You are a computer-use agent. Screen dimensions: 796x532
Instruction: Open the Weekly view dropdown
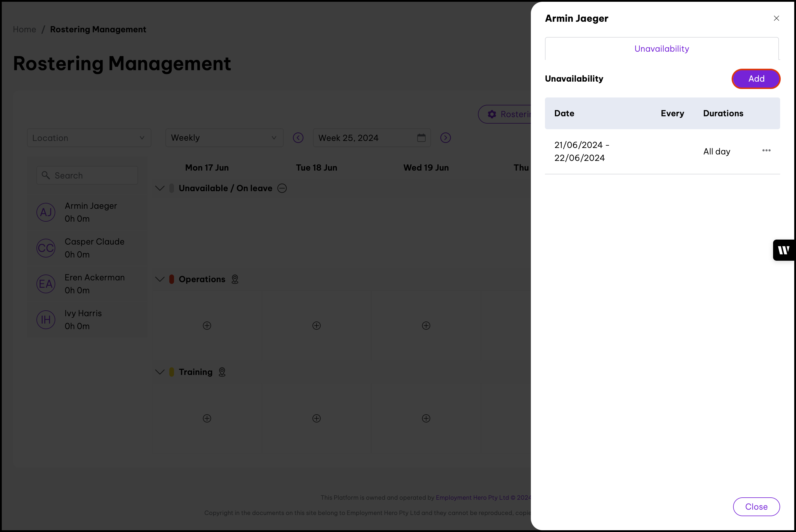click(x=224, y=138)
